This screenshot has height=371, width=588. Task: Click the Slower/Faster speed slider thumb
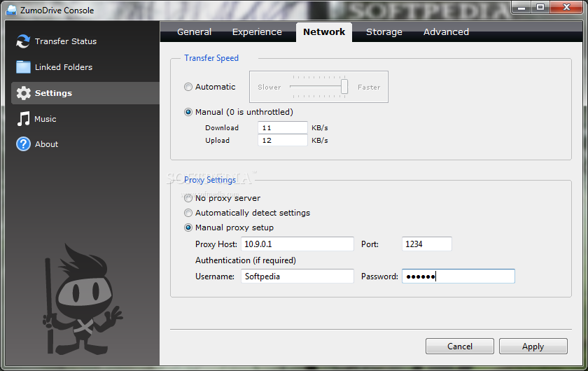(x=344, y=87)
